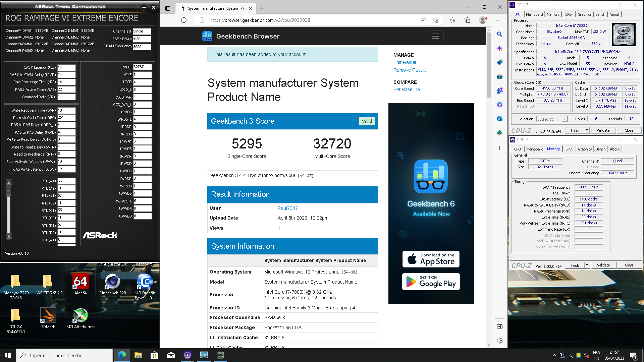This screenshot has height=362, width=644.
Task: Click Geekbench Browser logo
Action: pos(240,36)
